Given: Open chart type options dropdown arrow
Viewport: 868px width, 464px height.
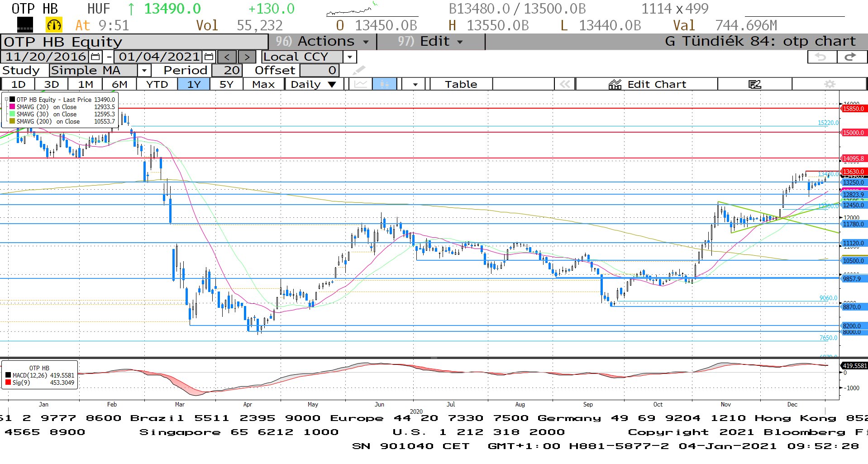Looking at the screenshot, I should (415, 84).
